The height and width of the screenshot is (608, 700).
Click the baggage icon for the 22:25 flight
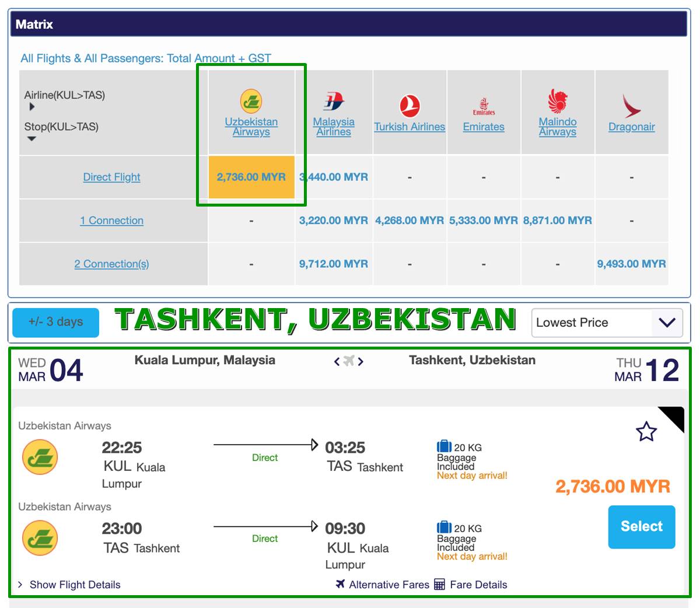[x=444, y=446]
